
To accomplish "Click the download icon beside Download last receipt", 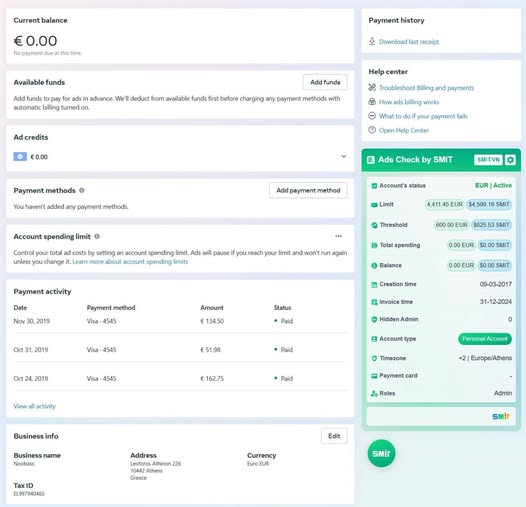I will click(372, 41).
